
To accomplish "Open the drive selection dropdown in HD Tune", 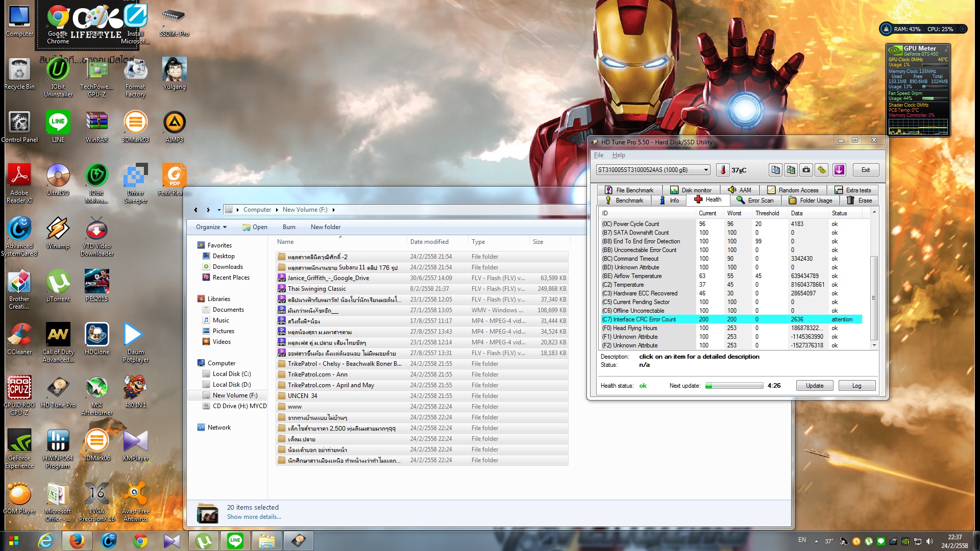I will 706,170.
